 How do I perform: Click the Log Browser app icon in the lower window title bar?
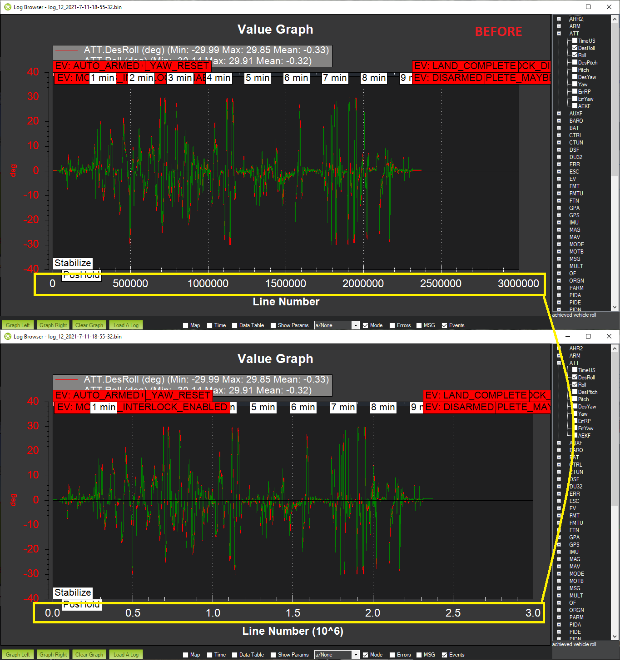(x=8, y=336)
